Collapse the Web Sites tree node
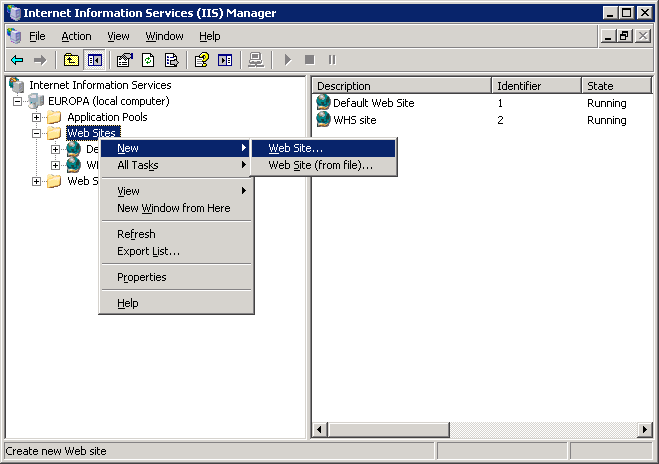The height and width of the screenshot is (464, 659). 37,133
